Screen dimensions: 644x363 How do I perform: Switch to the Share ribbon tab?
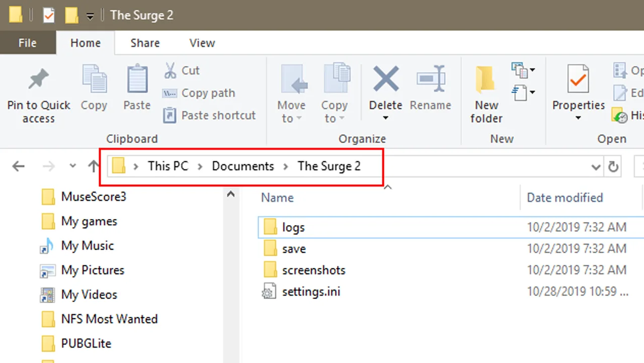pos(145,43)
